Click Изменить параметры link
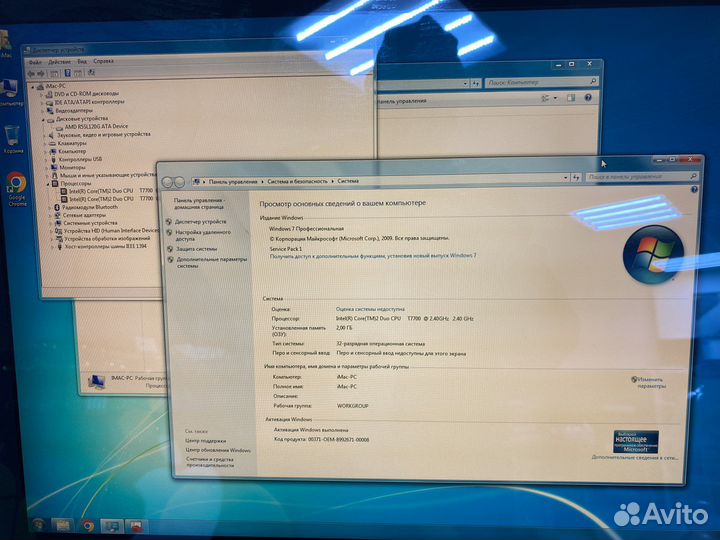The image size is (720, 540). [x=651, y=383]
